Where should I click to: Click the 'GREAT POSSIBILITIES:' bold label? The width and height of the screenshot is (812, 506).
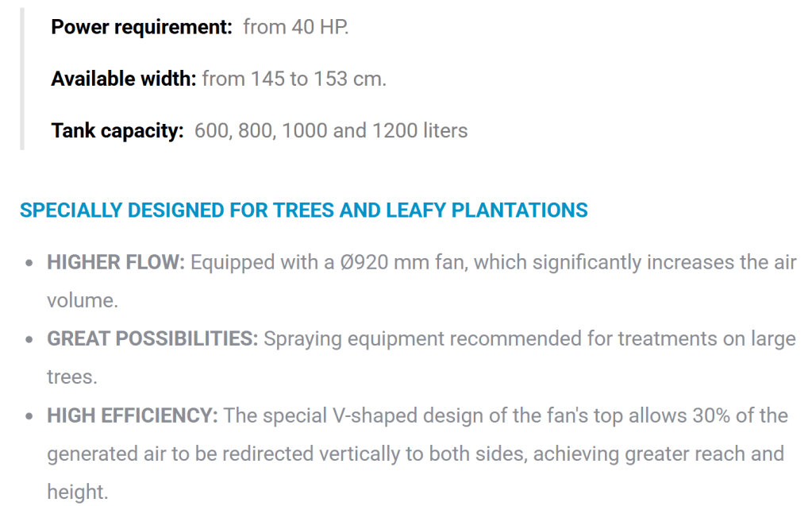click(x=152, y=339)
